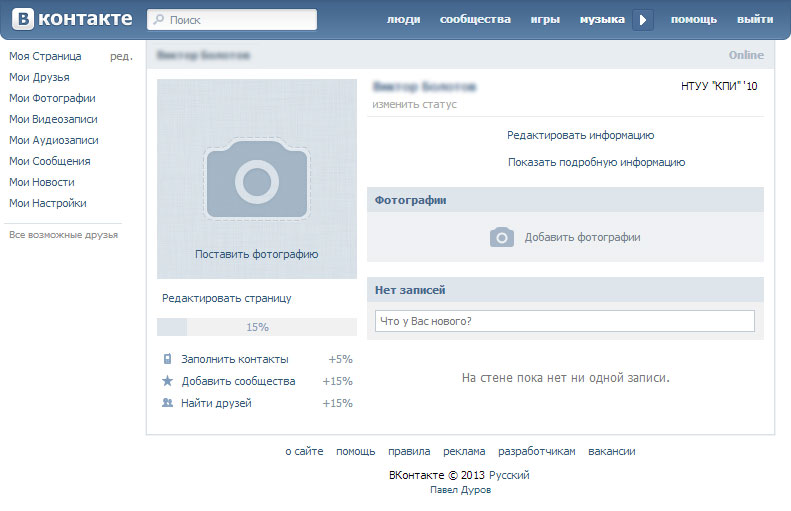Click the 15% profile completion progress bar
Image resolution: width=791 pixels, height=511 pixels.
click(257, 327)
